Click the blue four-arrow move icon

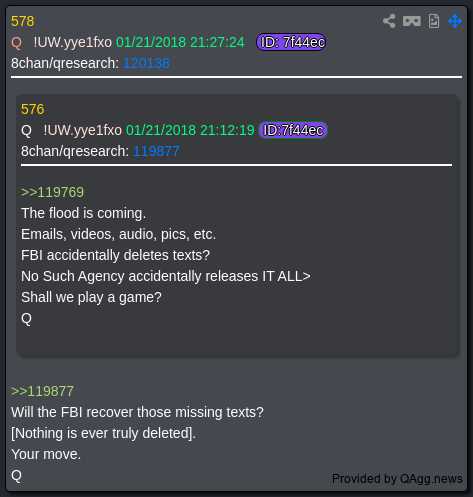[455, 21]
